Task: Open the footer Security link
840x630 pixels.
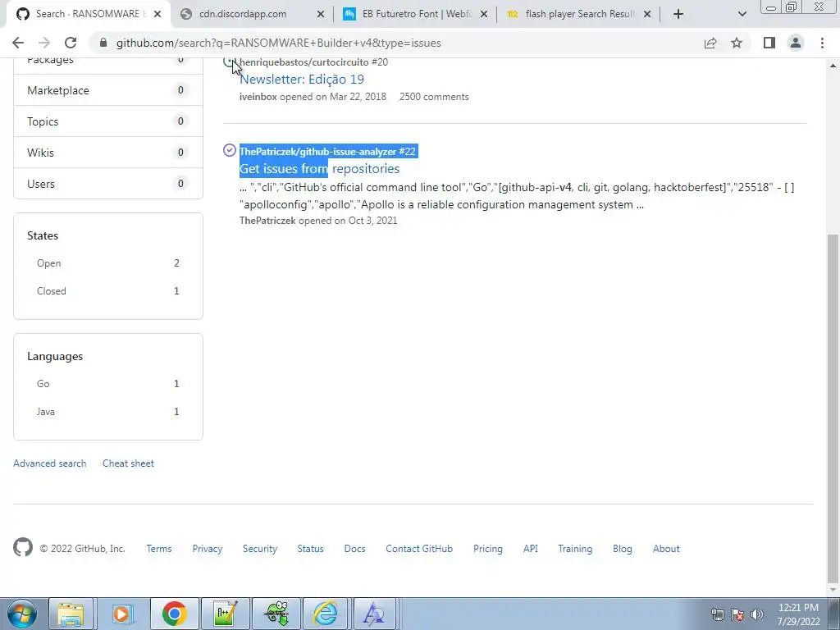Action: [260, 549]
